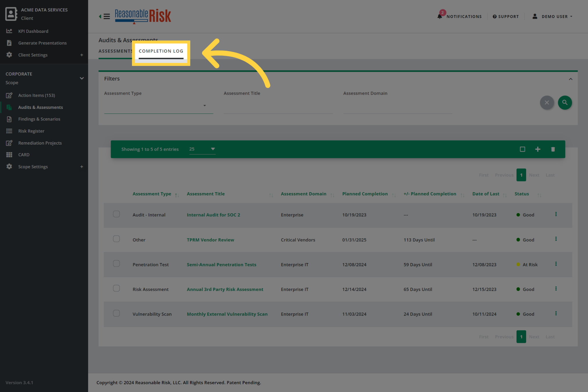Sort by Assessment Domain column header

coord(303,194)
